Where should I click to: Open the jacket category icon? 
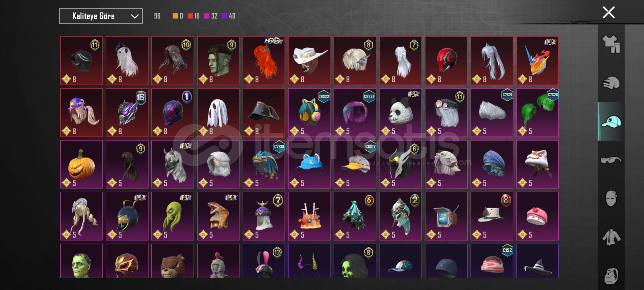tap(611, 237)
